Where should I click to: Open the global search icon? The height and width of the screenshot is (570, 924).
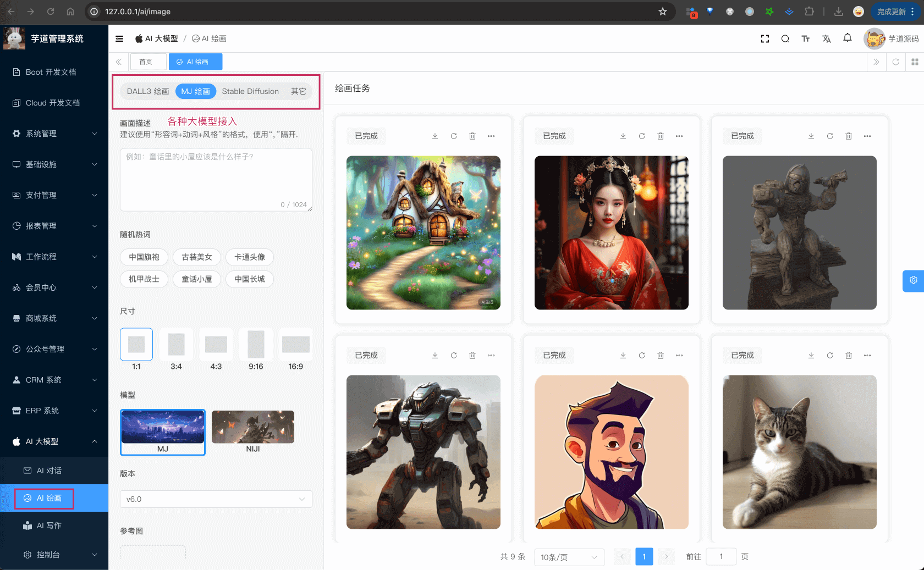pos(785,38)
